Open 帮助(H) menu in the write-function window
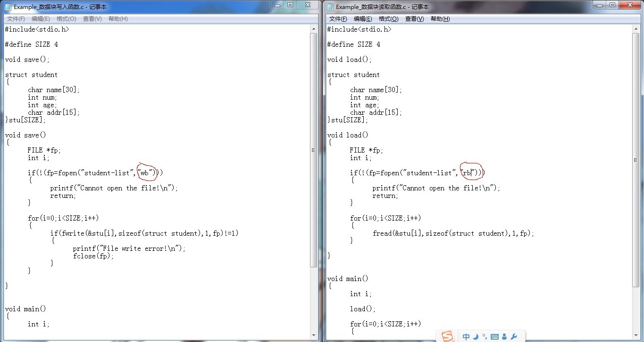The height and width of the screenshot is (342, 644). click(x=118, y=19)
